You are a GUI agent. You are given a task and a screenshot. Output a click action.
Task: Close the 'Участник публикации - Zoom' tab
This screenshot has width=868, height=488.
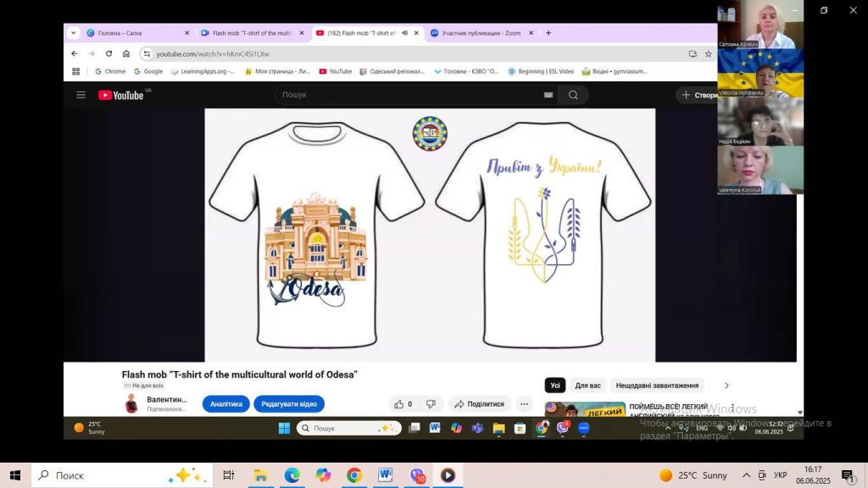[531, 33]
